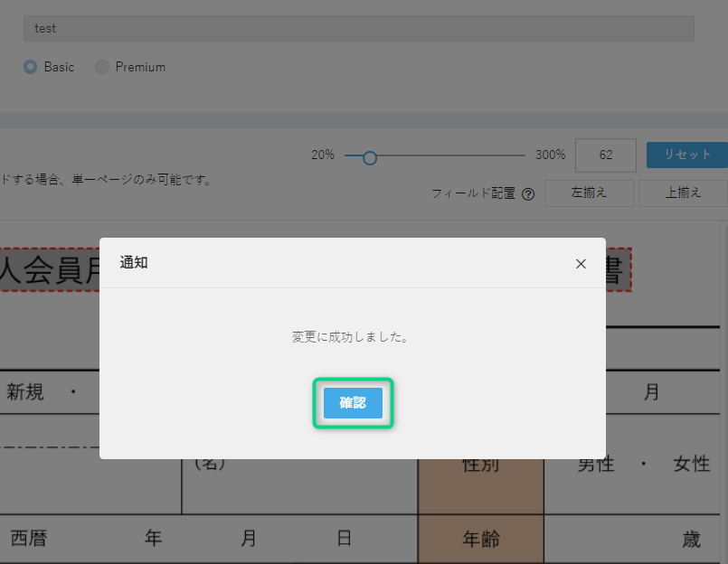The height and width of the screenshot is (564, 728).
Task: Click the text field containing "test"
Action: pyautogui.click(x=358, y=28)
